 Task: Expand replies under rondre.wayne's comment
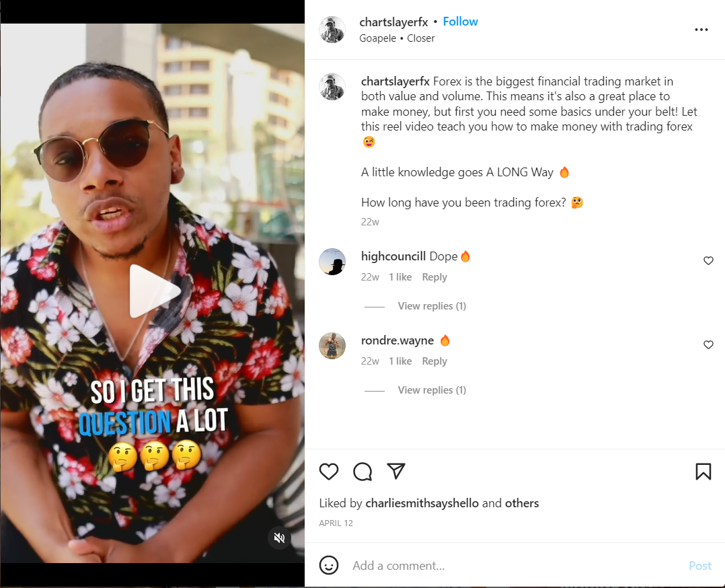(x=432, y=390)
